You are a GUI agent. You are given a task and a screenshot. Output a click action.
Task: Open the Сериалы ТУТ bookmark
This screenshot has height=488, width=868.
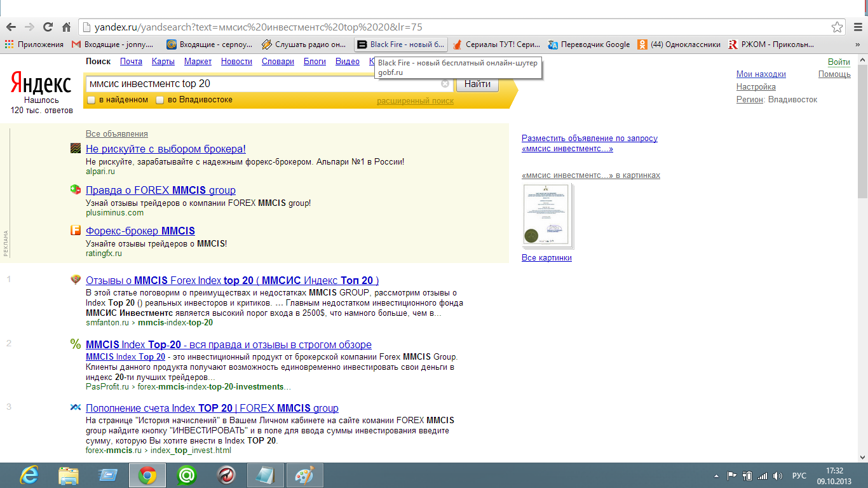click(496, 44)
